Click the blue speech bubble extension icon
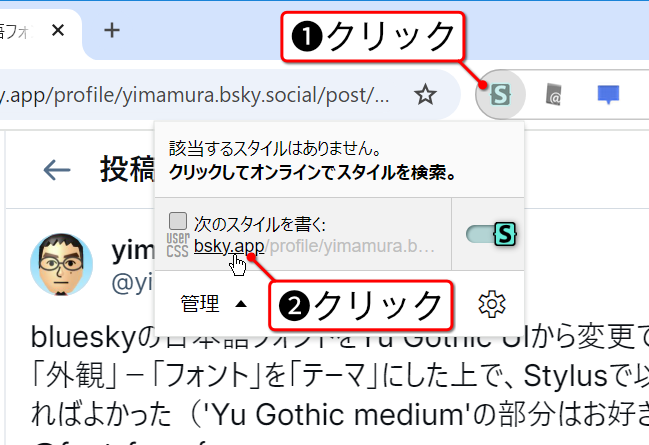The height and width of the screenshot is (445, 649). click(608, 95)
